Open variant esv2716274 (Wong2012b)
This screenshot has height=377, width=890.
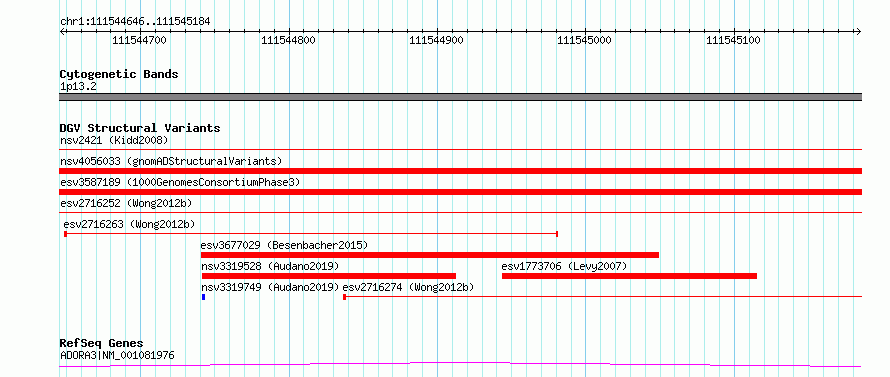[x=408, y=287]
